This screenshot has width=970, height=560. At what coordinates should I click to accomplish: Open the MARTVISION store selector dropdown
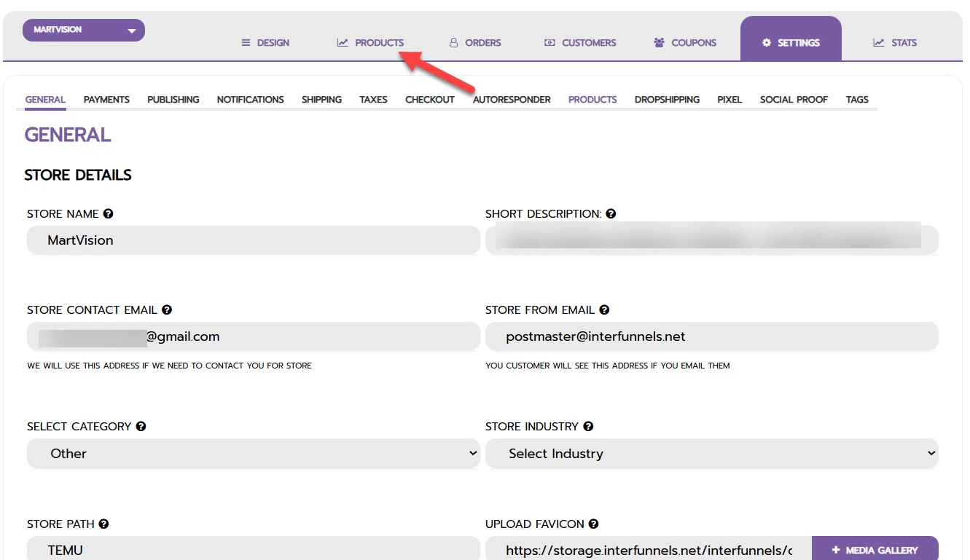tap(84, 31)
